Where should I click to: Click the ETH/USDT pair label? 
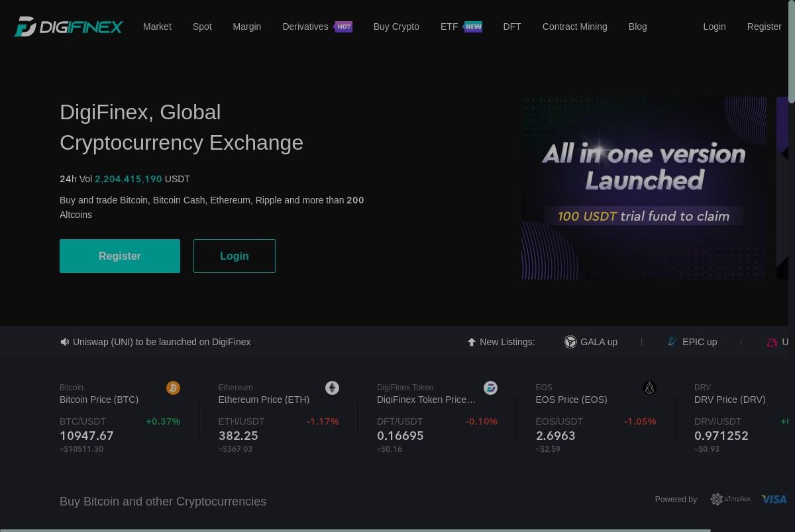(x=241, y=421)
